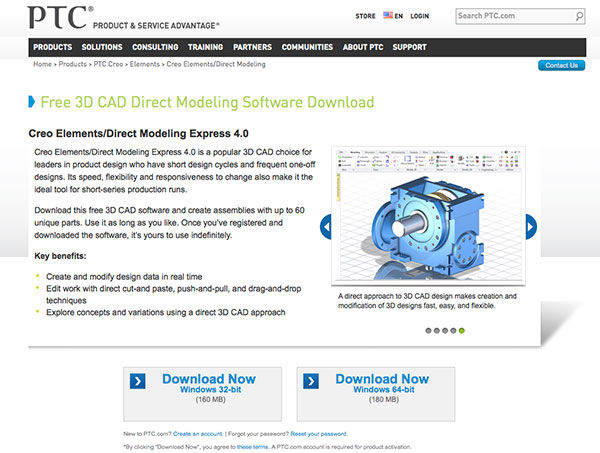This screenshot has width=600, height=453.
Task: Select the first carousel dot
Action: pyautogui.click(x=428, y=331)
